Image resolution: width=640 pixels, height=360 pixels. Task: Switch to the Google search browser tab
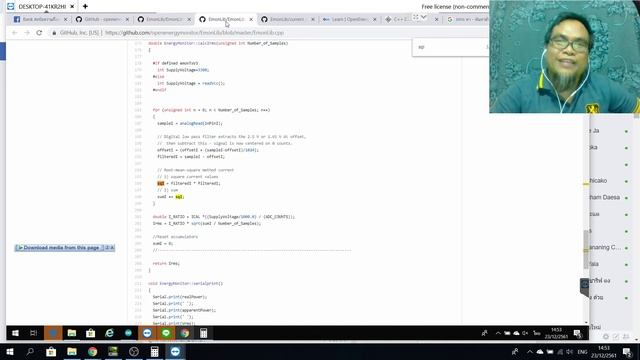(x=467, y=19)
